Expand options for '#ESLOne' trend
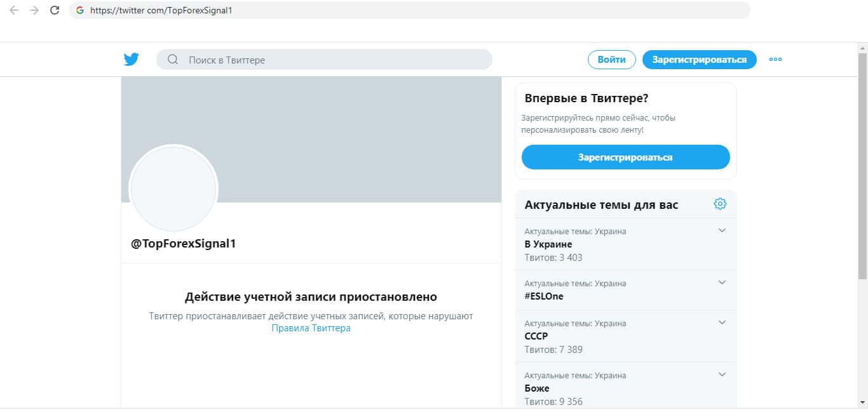868x410 pixels. 722,282
